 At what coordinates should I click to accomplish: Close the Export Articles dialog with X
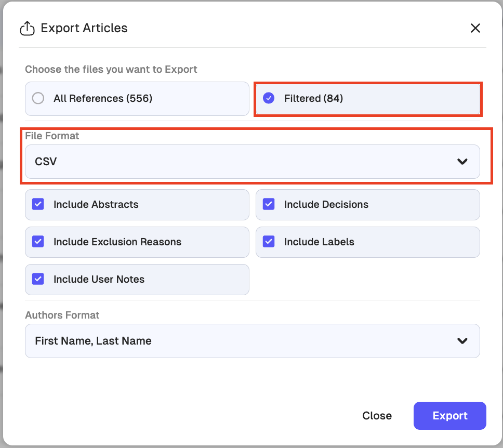[x=475, y=28]
